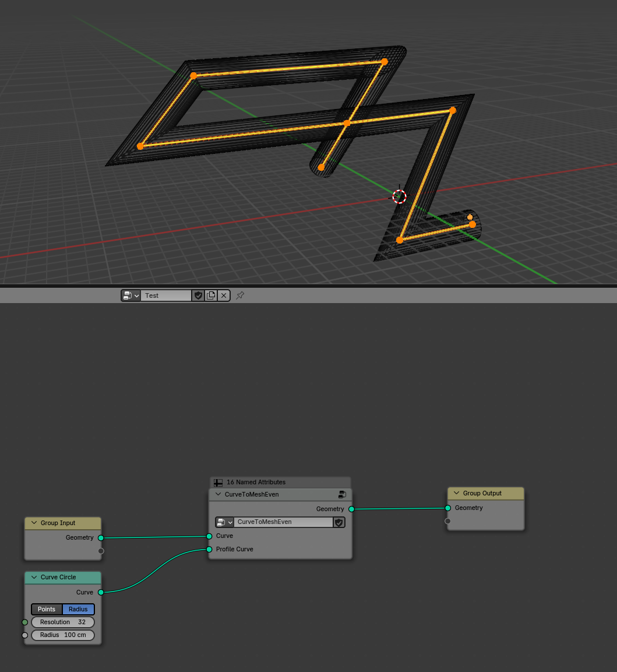Collapse the Curve Circle node
The width and height of the screenshot is (617, 672).
point(34,577)
